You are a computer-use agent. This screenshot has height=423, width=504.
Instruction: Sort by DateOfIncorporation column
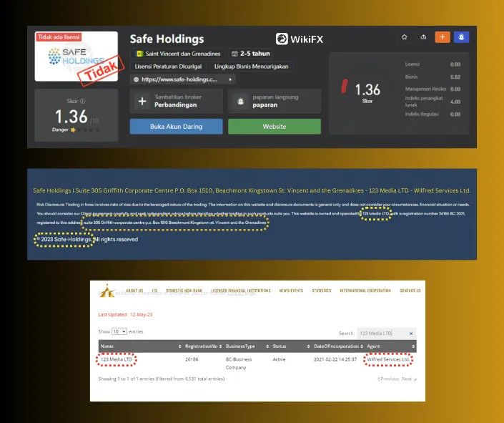pos(338,346)
